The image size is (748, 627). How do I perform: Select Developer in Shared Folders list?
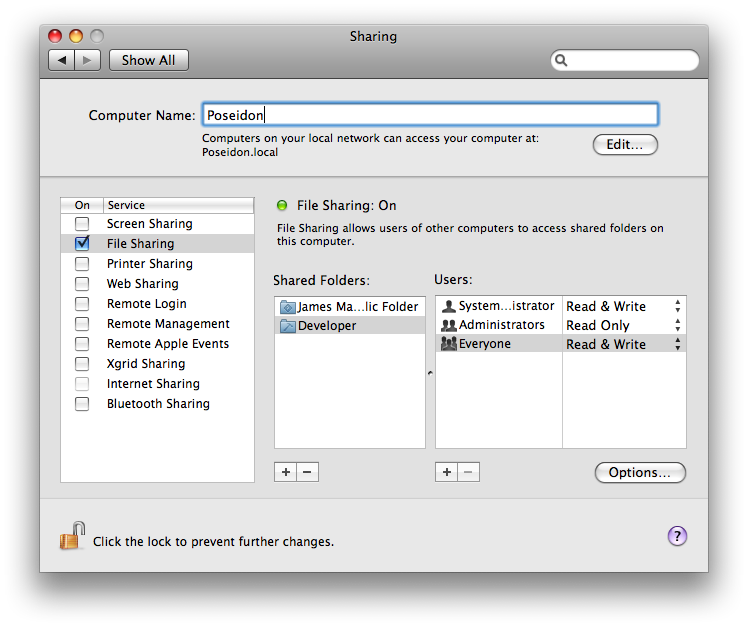(x=350, y=325)
